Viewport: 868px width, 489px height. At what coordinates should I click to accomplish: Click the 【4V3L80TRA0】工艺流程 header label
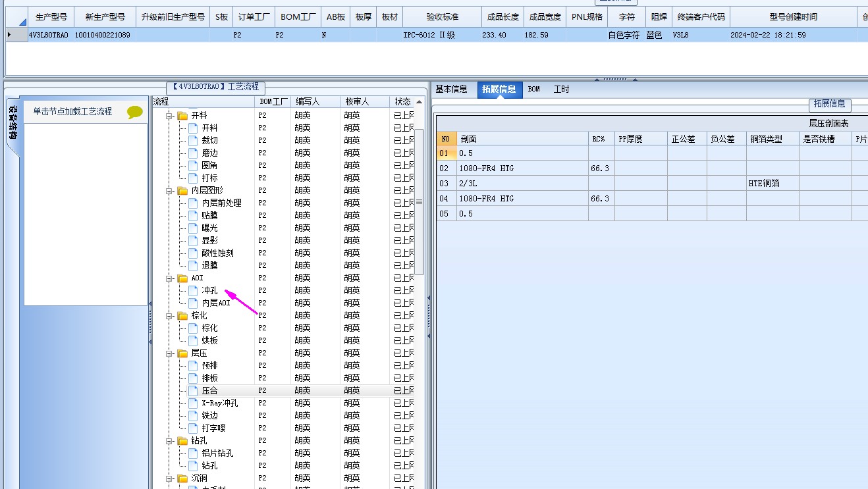(215, 87)
